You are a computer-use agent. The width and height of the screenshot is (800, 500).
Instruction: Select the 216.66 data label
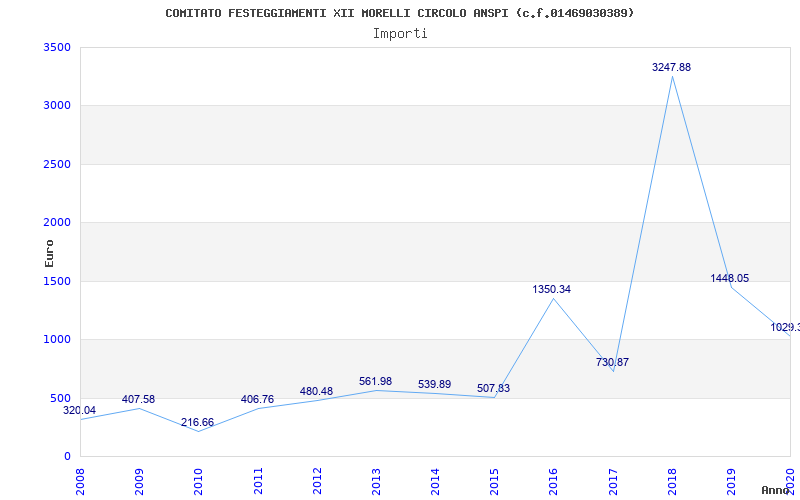197,422
